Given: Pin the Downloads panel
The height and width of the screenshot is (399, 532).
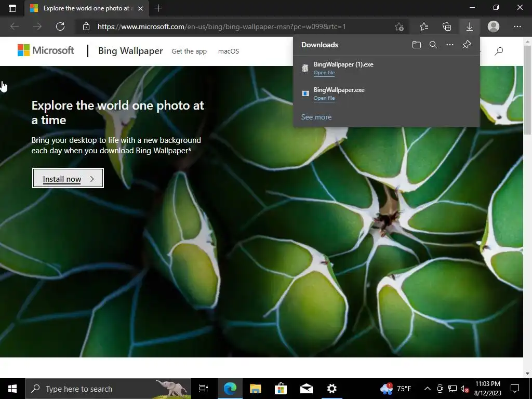Looking at the screenshot, I should click(x=467, y=45).
